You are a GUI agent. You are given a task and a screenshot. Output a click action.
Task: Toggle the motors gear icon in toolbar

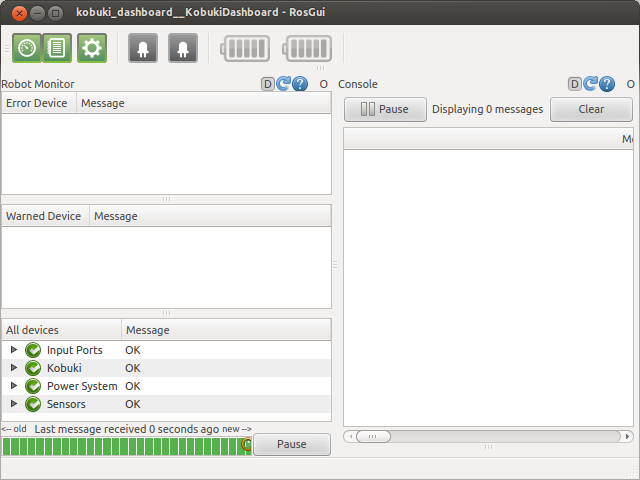pyautogui.click(x=92, y=48)
